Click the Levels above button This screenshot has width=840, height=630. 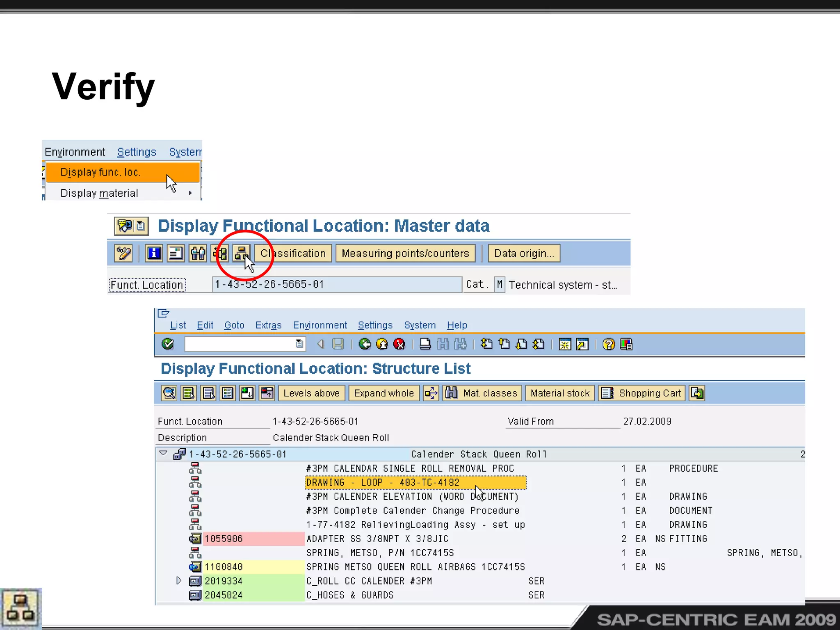[x=312, y=393]
